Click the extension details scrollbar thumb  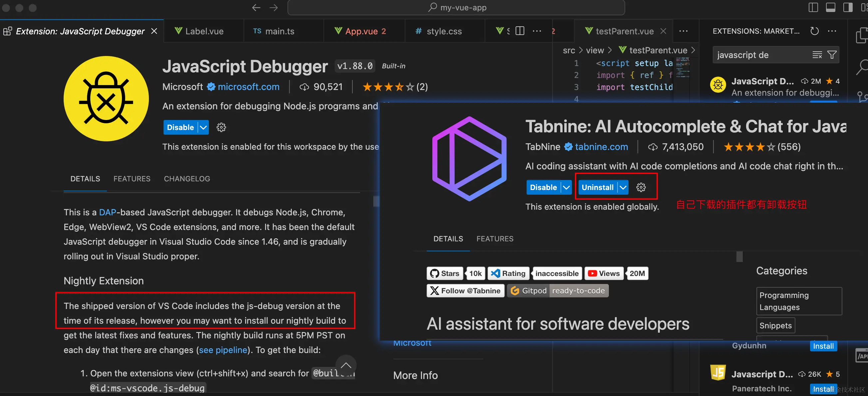pos(376,201)
